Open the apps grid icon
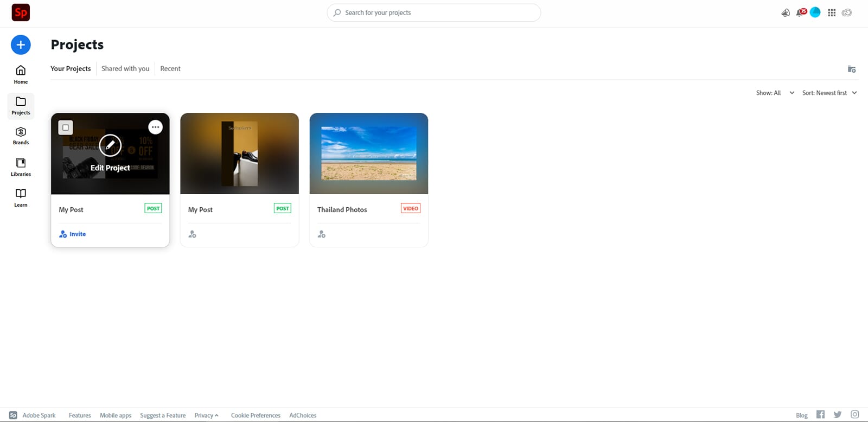Screen dimensions: 868x422 point(832,12)
